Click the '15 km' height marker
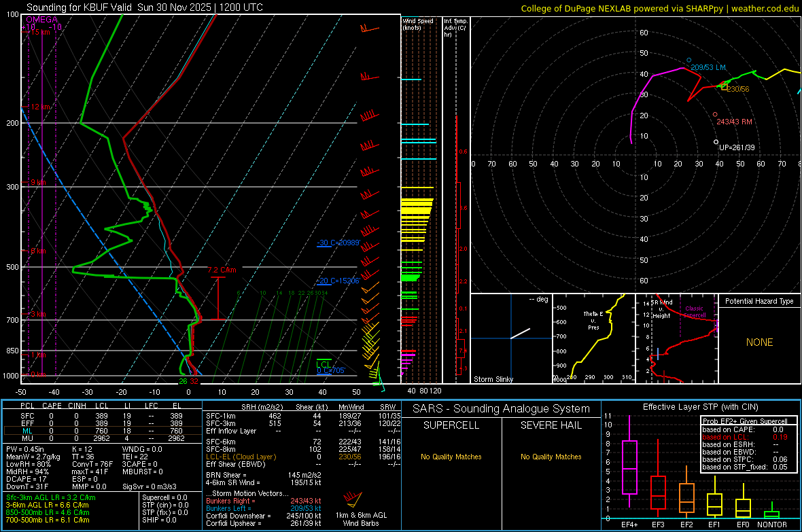This screenshot has height=532, width=802. click(40, 32)
